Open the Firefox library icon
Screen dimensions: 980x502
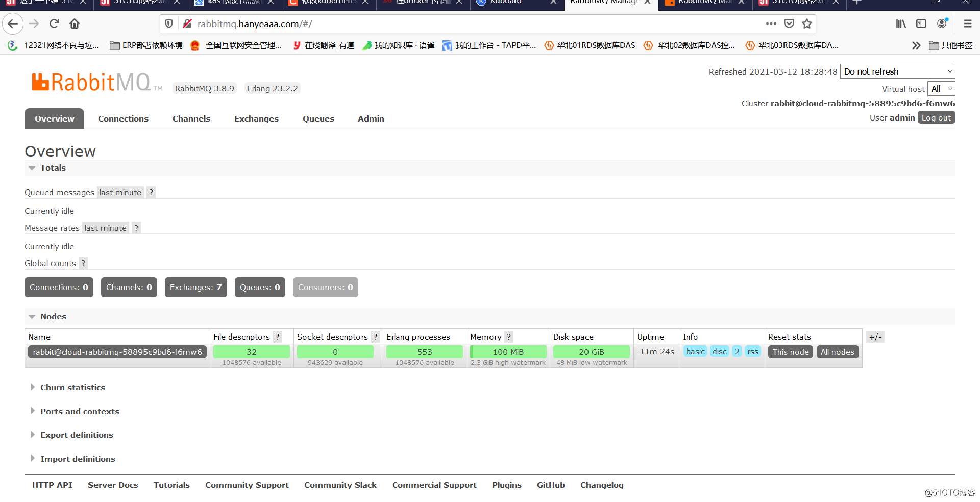[x=901, y=23]
